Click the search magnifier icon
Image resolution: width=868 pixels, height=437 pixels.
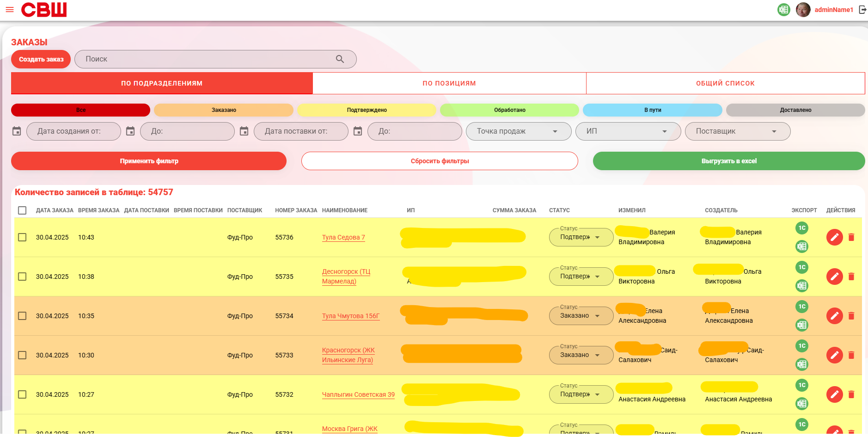coord(340,59)
